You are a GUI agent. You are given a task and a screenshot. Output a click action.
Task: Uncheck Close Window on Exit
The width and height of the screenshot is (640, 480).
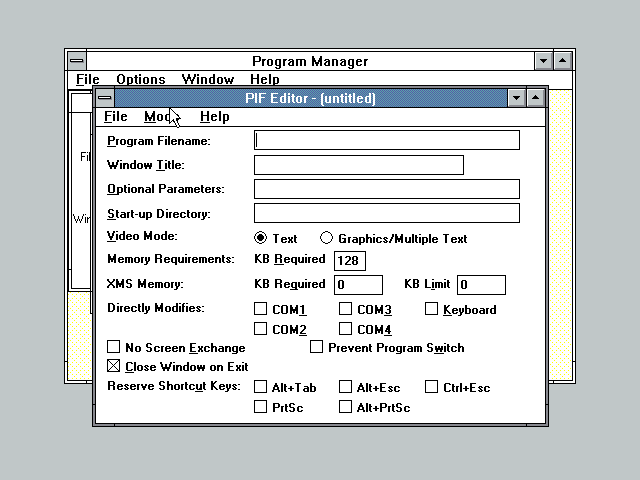tap(113, 366)
